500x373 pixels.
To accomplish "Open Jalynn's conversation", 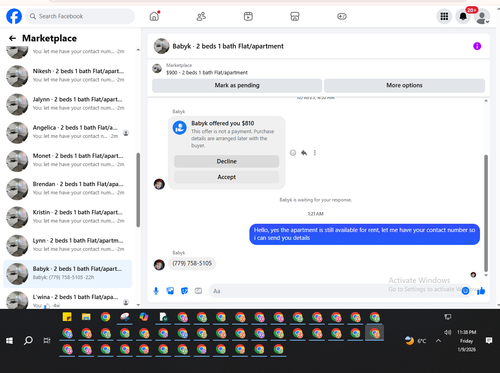I will pos(67,104).
